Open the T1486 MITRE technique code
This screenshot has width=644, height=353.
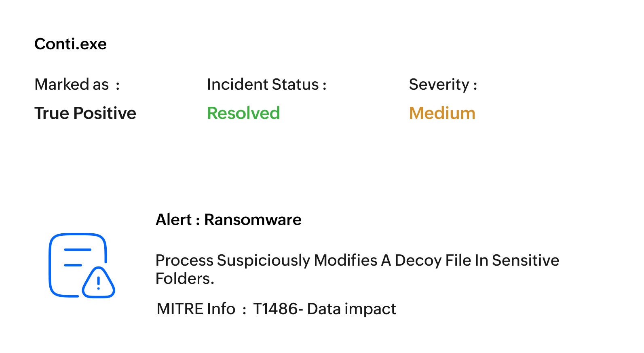[275, 309]
